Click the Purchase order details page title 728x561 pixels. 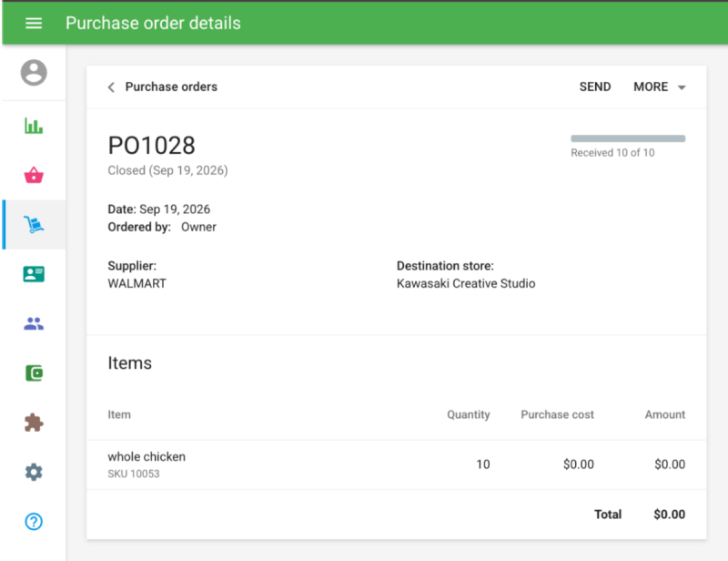click(x=153, y=23)
